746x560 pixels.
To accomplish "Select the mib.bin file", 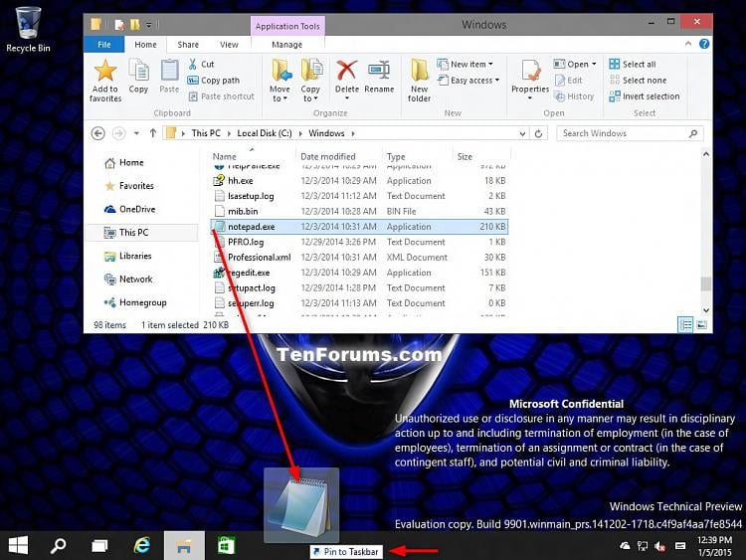I will [359, 211].
